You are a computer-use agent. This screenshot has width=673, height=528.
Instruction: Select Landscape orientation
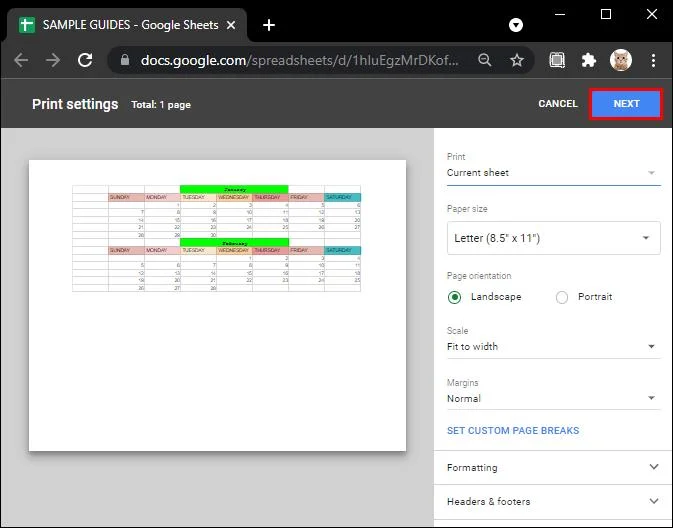[x=455, y=297]
